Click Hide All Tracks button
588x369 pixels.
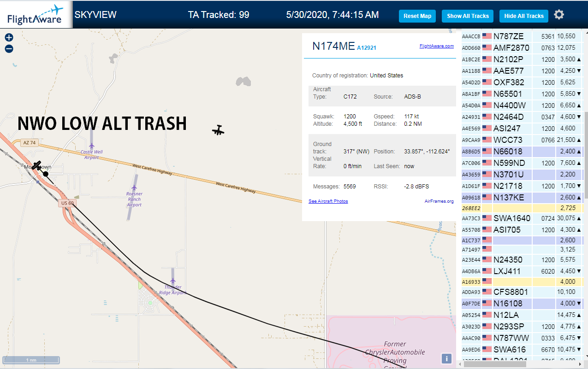coord(524,16)
